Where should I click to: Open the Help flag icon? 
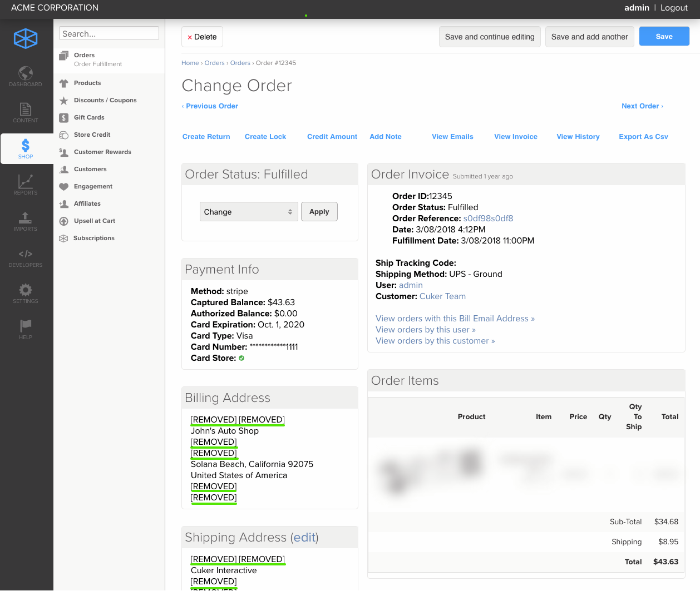click(x=26, y=326)
